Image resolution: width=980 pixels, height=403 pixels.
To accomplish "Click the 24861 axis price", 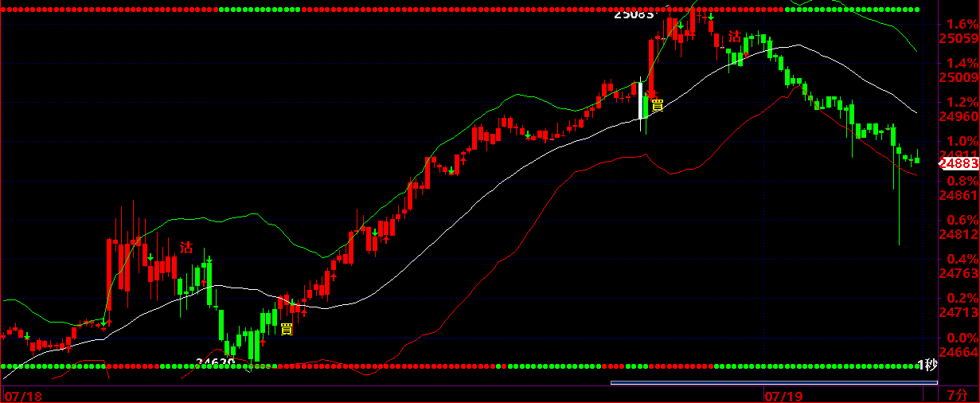I will 959,195.
